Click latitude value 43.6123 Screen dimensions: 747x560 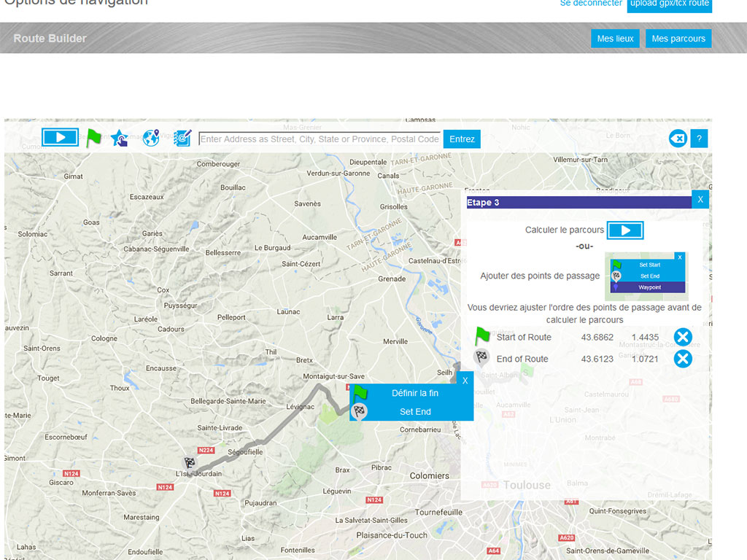(597, 359)
